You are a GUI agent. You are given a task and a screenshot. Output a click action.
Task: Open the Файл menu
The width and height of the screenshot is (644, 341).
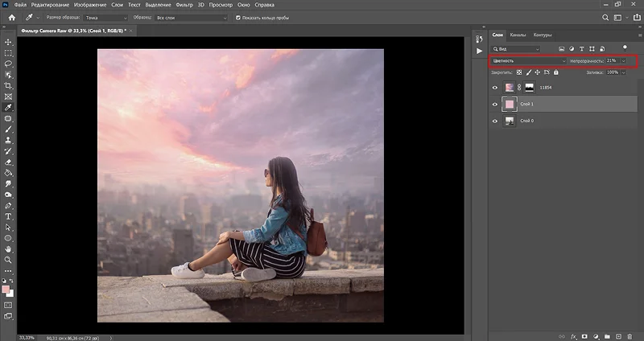[x=20, y=5]
